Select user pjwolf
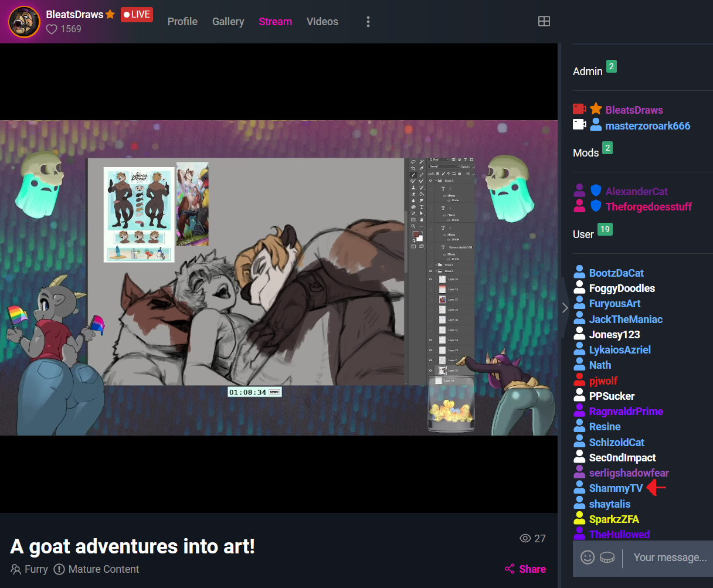713x588 pixels. click(x=603, y=381)
